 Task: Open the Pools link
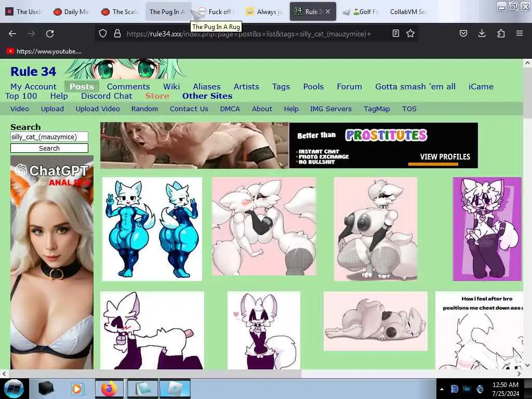click(313, 87)
